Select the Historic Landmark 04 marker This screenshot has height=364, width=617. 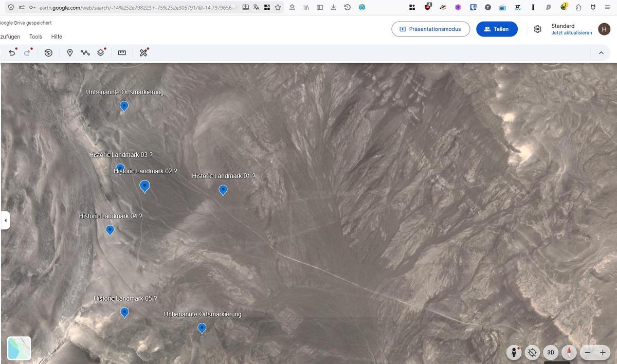pos(110,230)
